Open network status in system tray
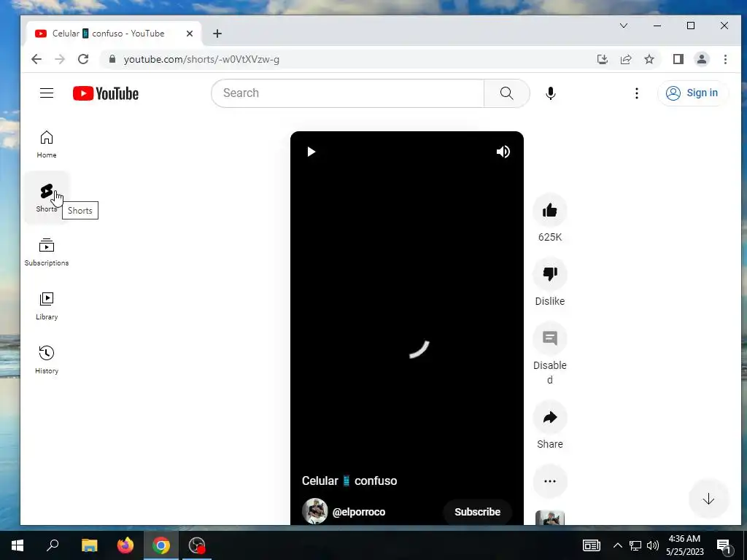Viewport: 747px width, 560px height. [x=635, y=545]
